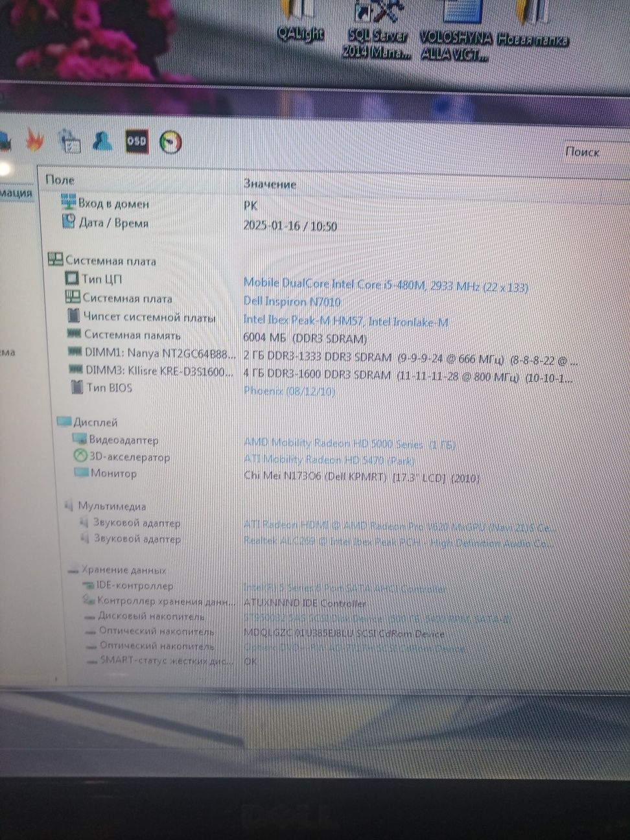Click the report wizard toolbar icon
The height and width of the screenshot is (840, 630).
pyautogui.click(x=69, y=141)
